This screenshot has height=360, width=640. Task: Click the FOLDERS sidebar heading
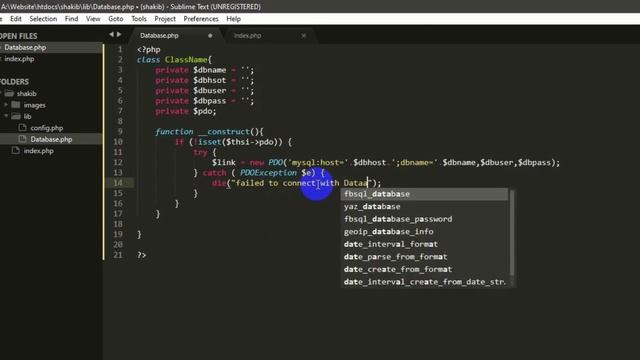coord(14,82)
